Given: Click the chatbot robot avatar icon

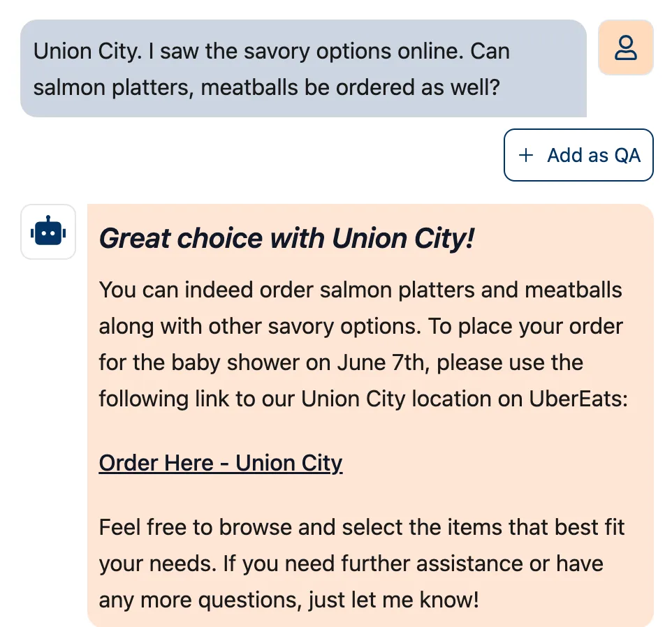Looking at the screenshot, I should click(x=48, y=232).
